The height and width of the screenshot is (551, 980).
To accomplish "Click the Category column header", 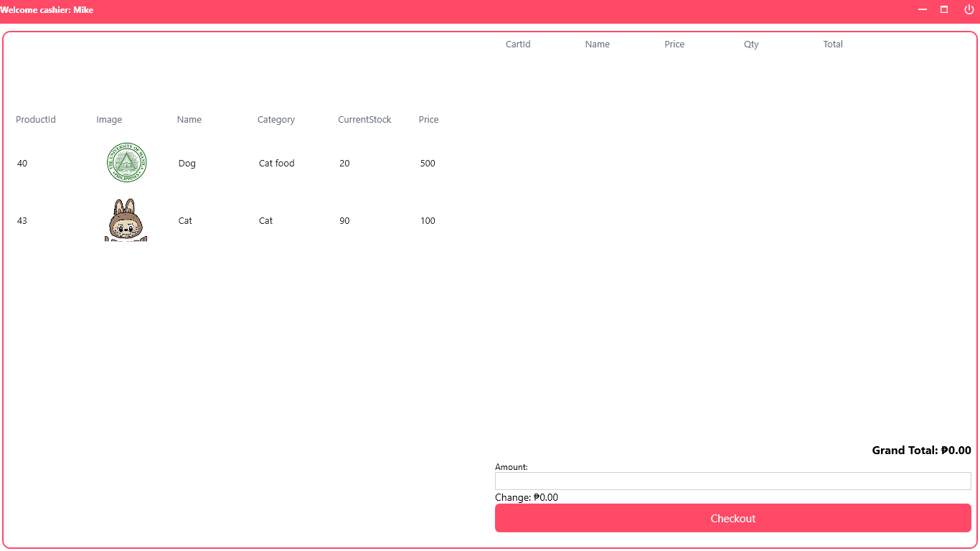I will [276, 119].
